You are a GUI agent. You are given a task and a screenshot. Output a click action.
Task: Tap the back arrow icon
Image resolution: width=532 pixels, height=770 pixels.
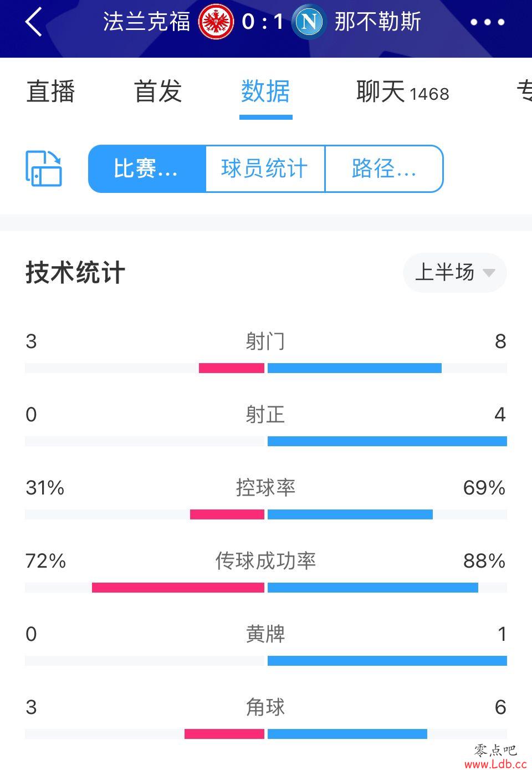[34, 23]
